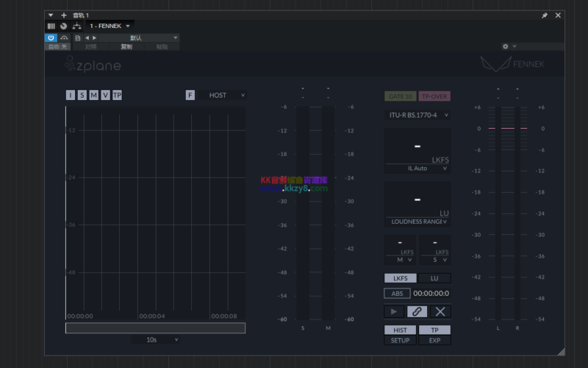Toggle the ABS time button
The image size is (588, 368).
point(397,293)
